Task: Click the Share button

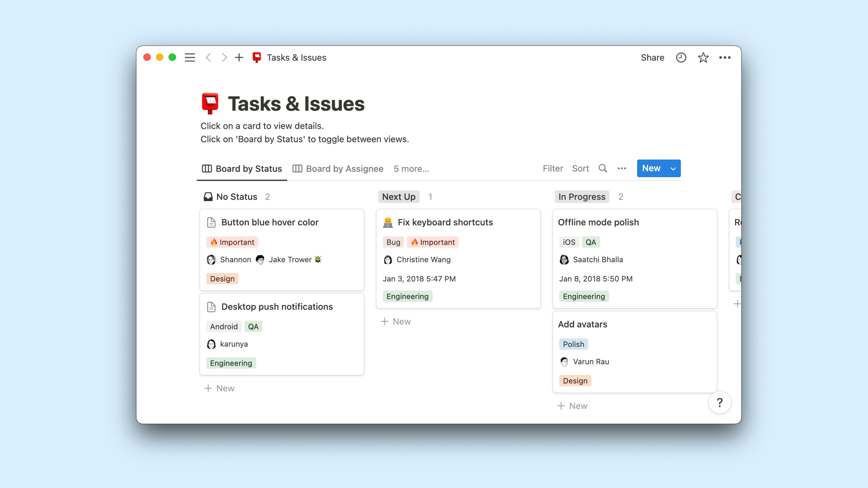Action: point(652,58)
